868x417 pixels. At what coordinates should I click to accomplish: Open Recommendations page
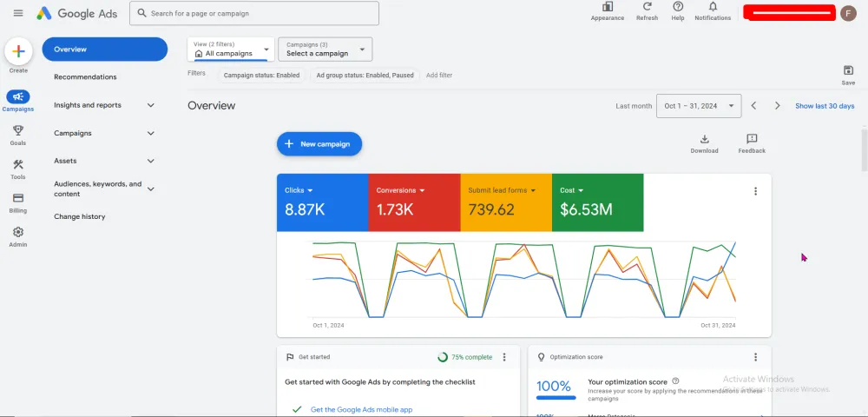pyautogui.click(x=85, y=77)
